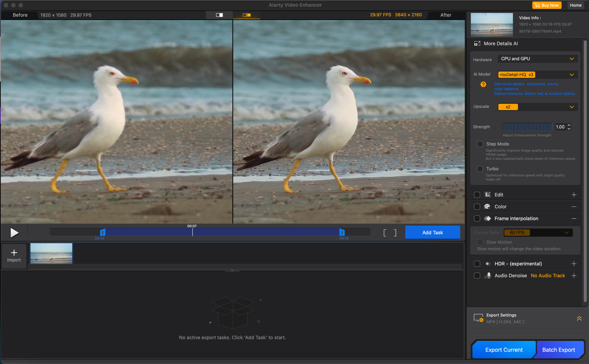The height and width of the screenshot is (364, 589).
Task: Click the help icon beside AI Model
Action: 484,84
